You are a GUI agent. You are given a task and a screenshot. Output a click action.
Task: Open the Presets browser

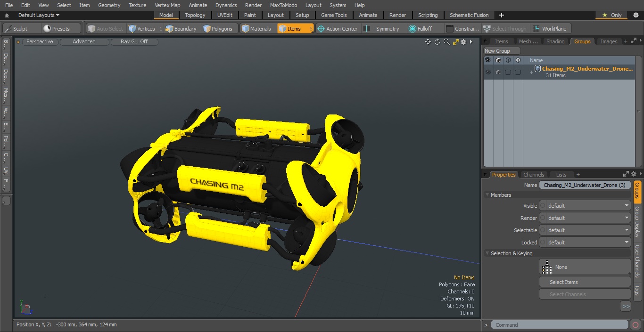coord(61,29)
